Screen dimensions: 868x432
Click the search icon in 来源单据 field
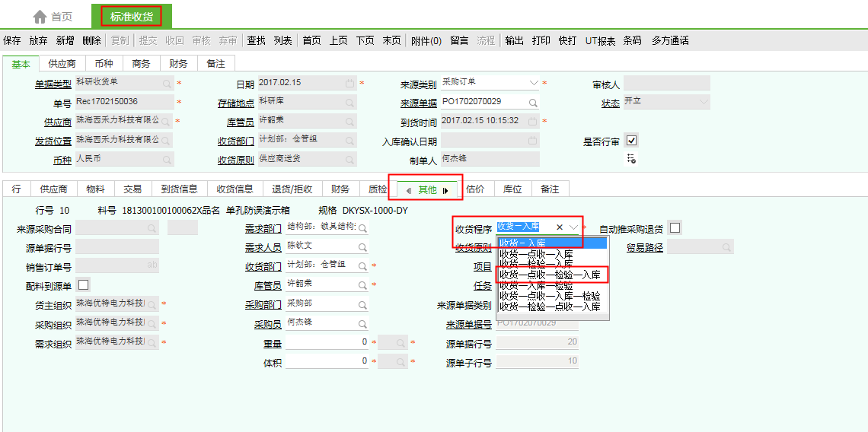533,102
